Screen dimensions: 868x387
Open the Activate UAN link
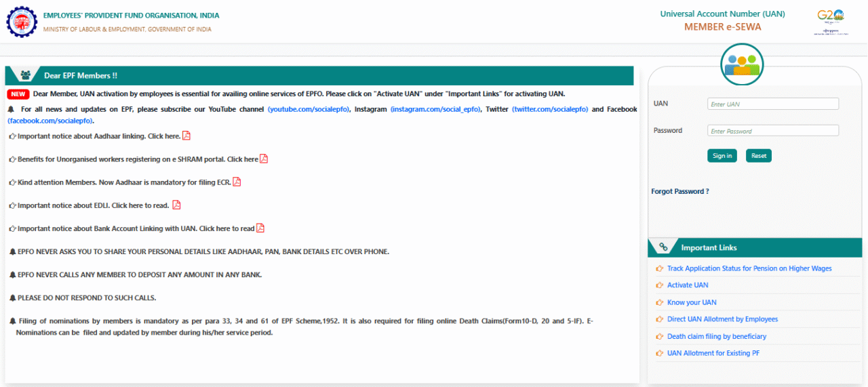[x=688, y=285]
